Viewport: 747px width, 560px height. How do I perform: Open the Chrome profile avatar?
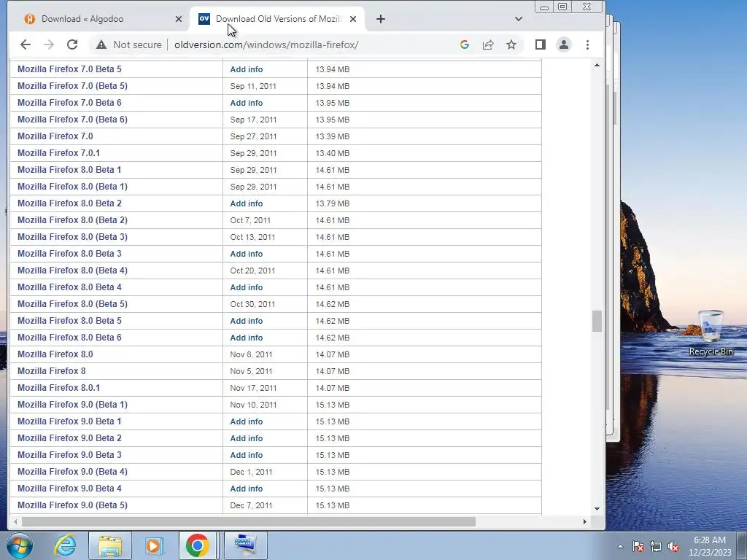point(564,44)
